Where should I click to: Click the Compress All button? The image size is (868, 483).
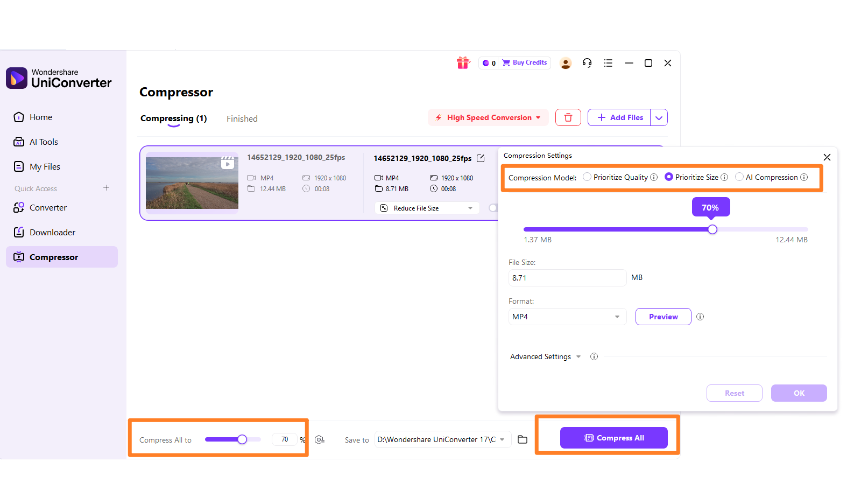[x=613, y=438]
